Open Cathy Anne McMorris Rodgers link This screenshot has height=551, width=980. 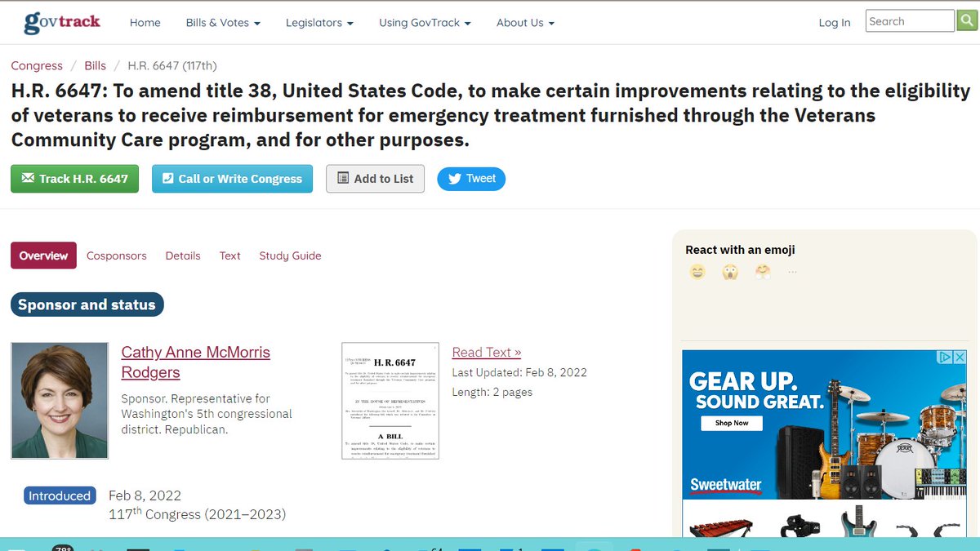(196, 362)
